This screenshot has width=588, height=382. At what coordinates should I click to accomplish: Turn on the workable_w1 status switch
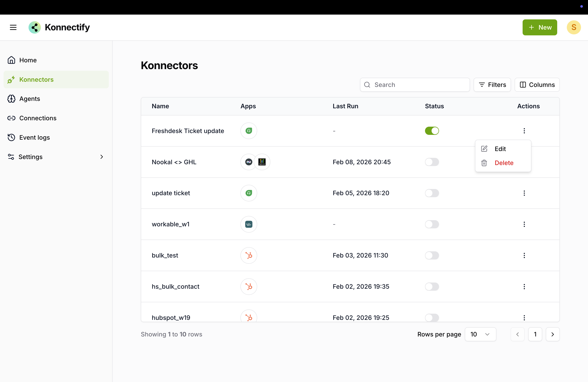(x=432, y=224)
